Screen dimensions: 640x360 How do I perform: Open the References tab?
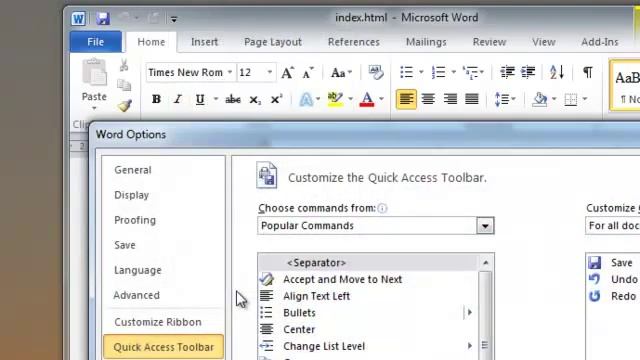[x=353, y=42]
